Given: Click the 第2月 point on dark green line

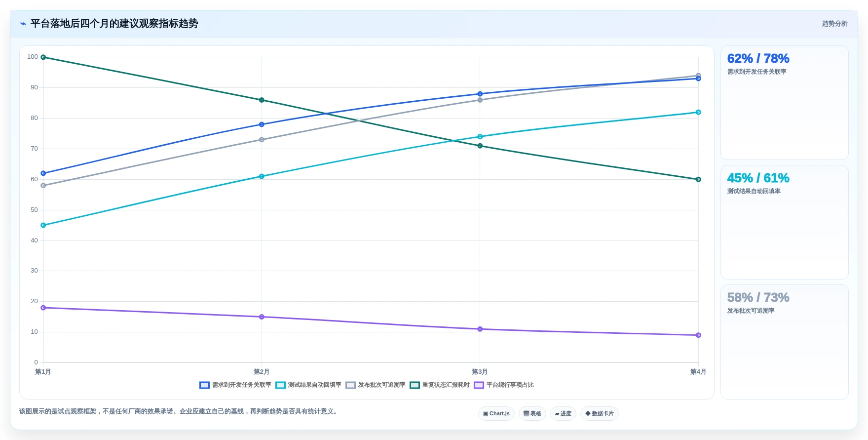Looking at the screenshot, I should coord(262,100).
